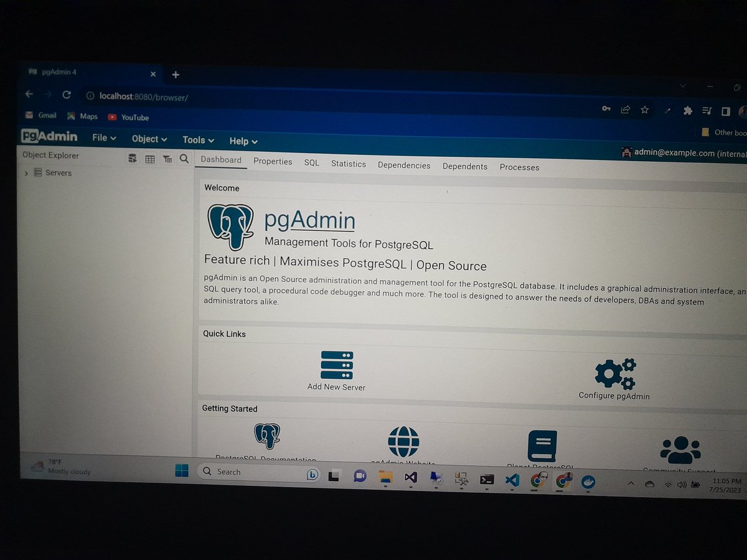Click the pgAdmin logo in header
Viewport: 747px width, 560px height.
[49, 136]
